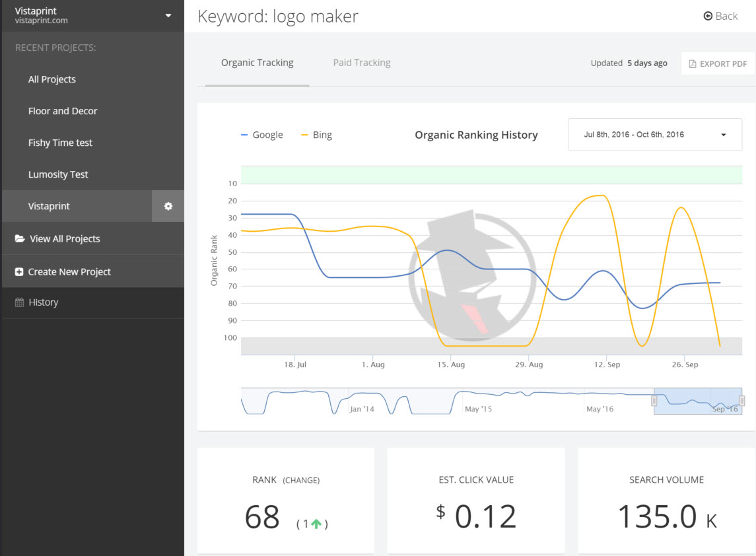The height and width of the screenshot is (556, 756).
Task: Click the May '15 area in navigator
Action: [x=478, y=409]
